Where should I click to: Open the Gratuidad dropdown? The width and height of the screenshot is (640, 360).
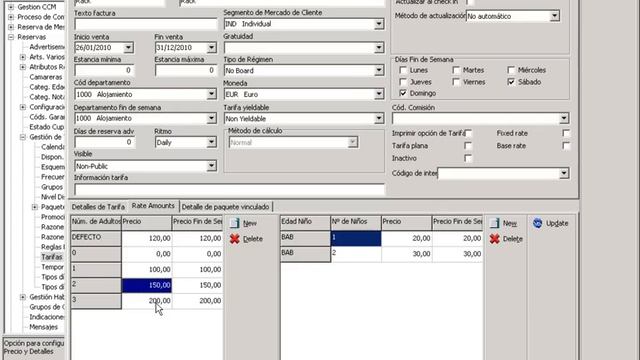pyautogui.click(x=379, y=48)
